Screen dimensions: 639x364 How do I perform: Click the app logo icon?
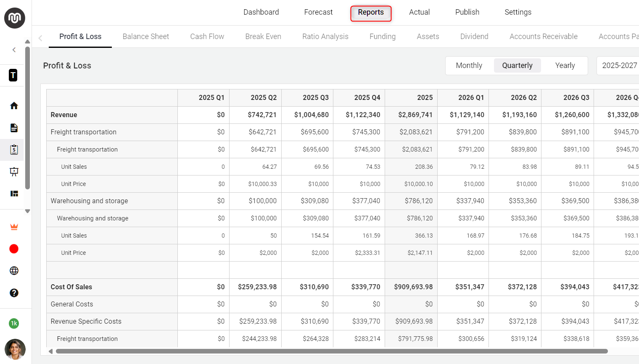[x=15, y=18]
